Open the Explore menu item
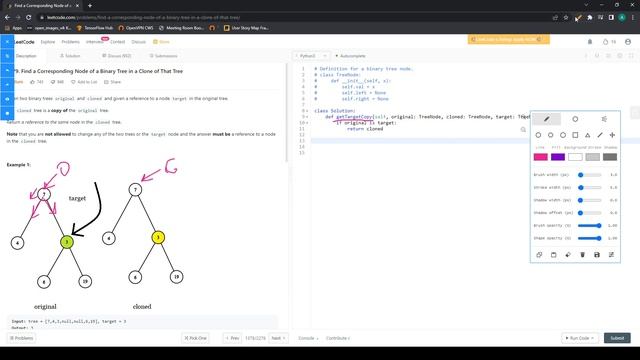The width and height of the screenshot is (640, 360). click(x=48, y=42)
